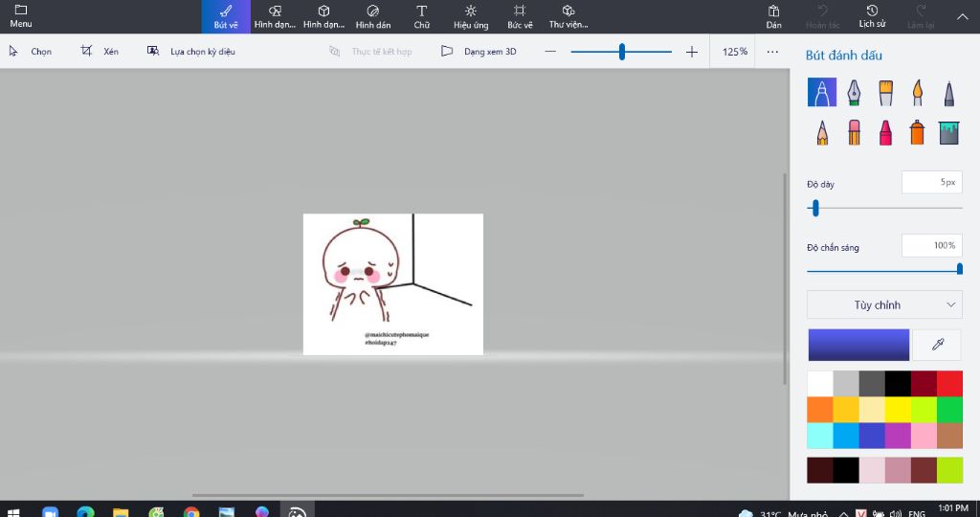Choose the white color swatch
This screenshot has height=517, width=980.
pos(820,384)
